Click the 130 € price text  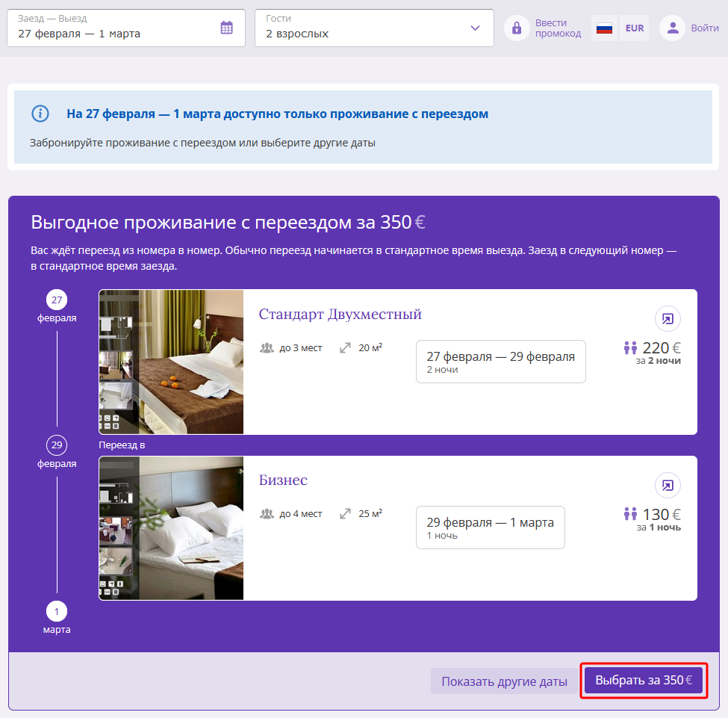tap(662, 515)
